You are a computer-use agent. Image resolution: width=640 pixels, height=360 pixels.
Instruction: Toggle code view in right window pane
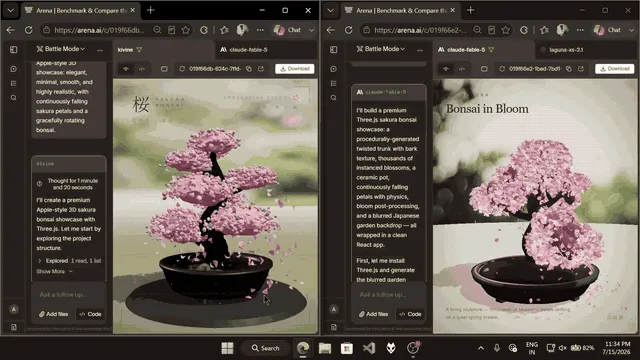click(462, 69)
